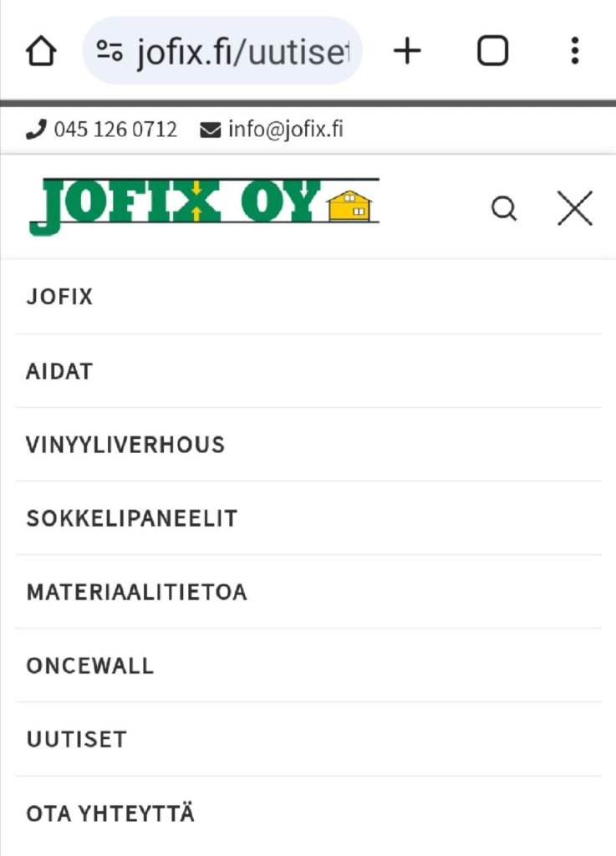Tap the browser home icon

[x=41, y=52]
